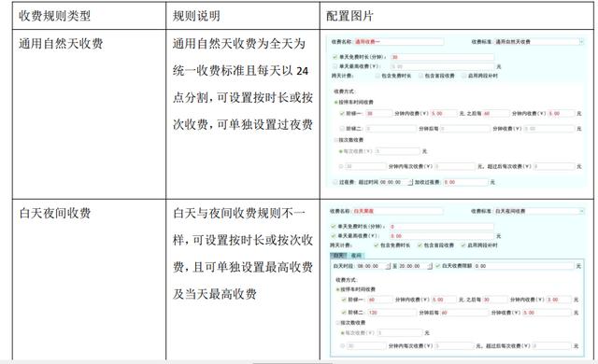Click 单天最高收费 value field in 白天夜间收费 form

pyautogui.click(x=442, y=236)
